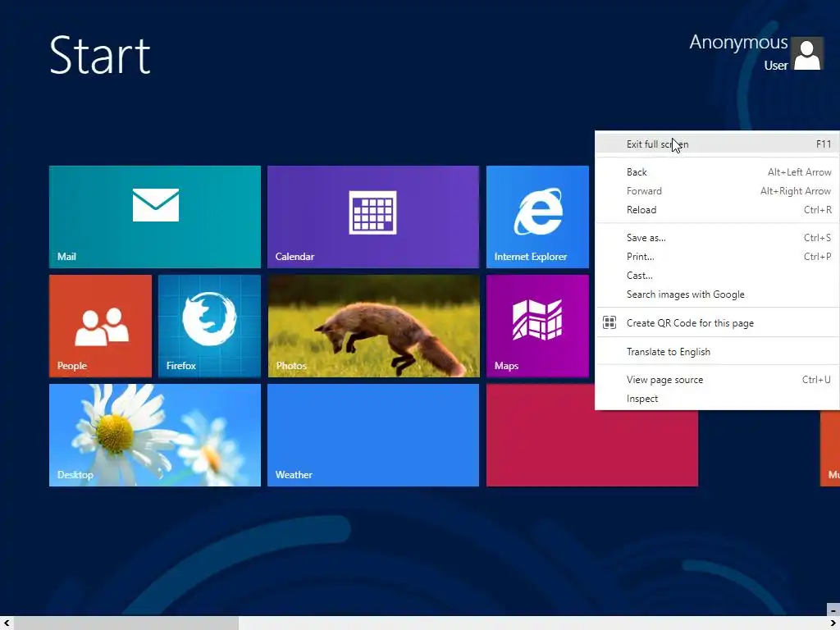
Task: Open the Weather tile
Action: coord(373,435)
